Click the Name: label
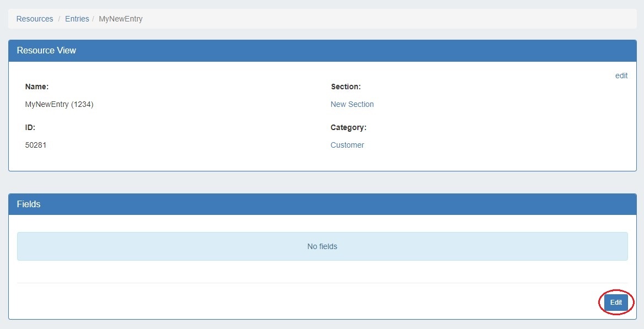 [x=37, y=87]
